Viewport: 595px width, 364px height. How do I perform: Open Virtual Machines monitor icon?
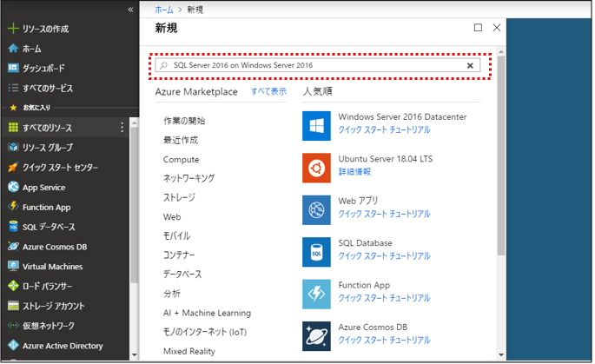pyautogui.click(x=13, y=267)
